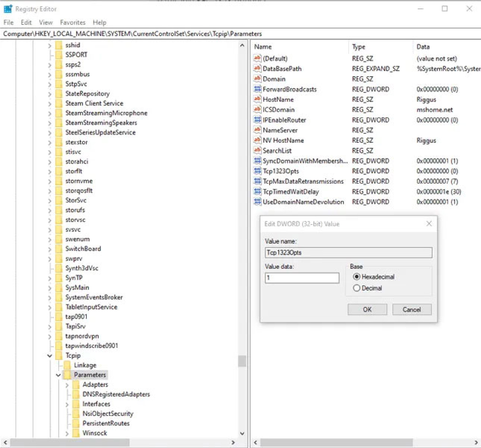481x448 pixels.
Task: Click inside the Value data field
Action: coord(302,278)
